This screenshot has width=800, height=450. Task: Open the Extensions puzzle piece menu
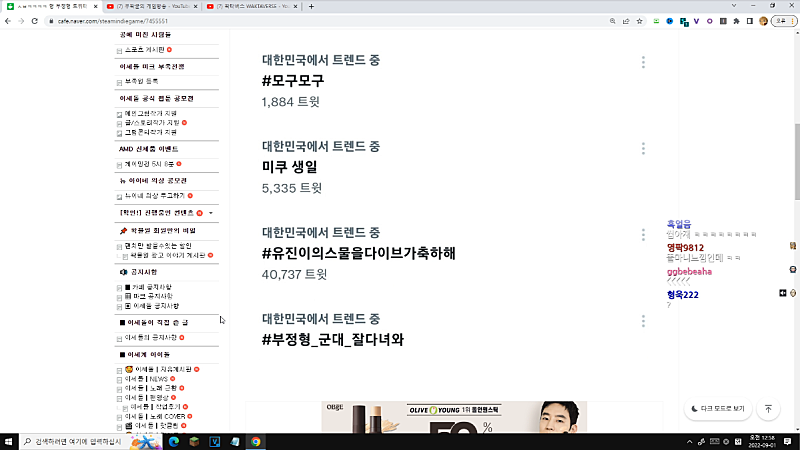coord(736,21)
